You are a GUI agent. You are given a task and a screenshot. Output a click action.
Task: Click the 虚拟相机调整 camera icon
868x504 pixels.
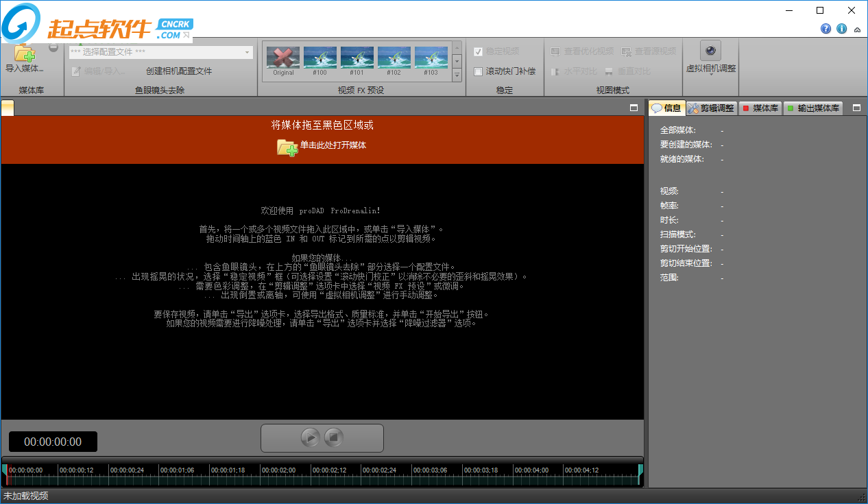(710, 51)
